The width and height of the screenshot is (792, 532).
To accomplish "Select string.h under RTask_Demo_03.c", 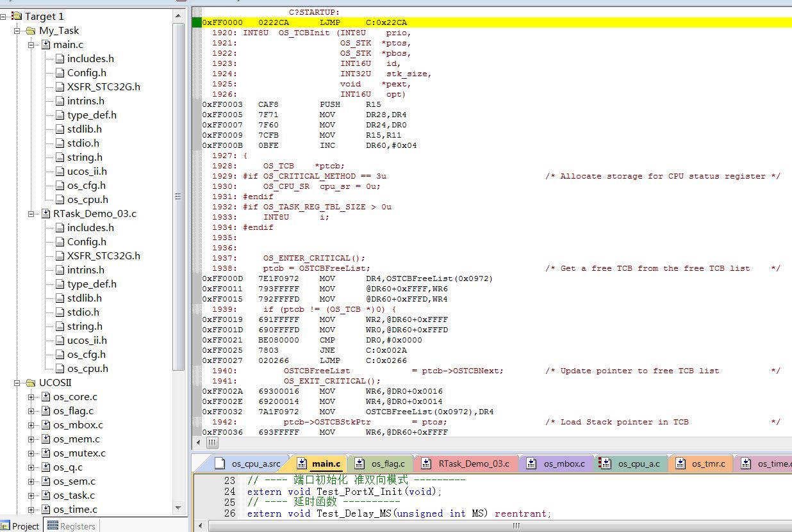I will click(85, 326).
